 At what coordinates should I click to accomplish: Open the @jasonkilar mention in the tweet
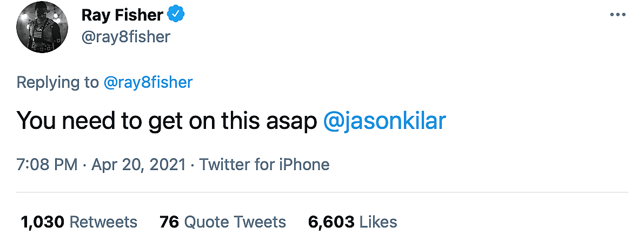384,121
